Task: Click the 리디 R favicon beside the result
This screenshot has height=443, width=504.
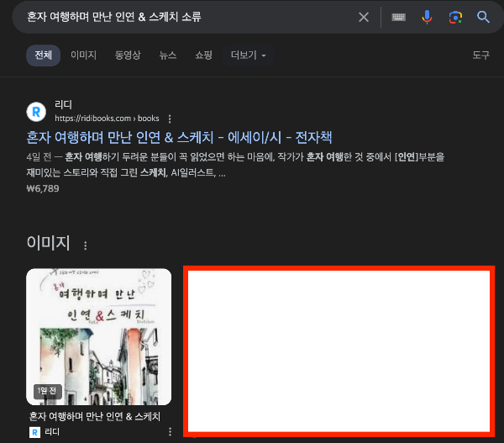Action: point(36,112)
